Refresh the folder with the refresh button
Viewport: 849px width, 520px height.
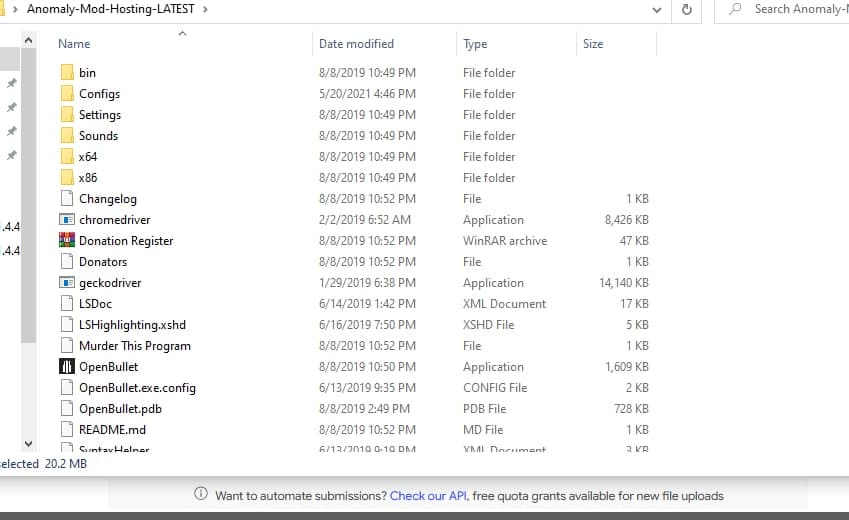point(687,10)
